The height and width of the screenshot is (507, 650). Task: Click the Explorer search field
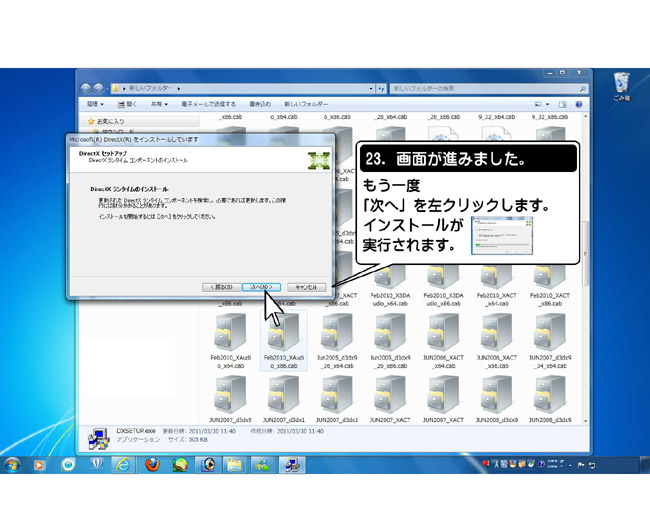488,89
